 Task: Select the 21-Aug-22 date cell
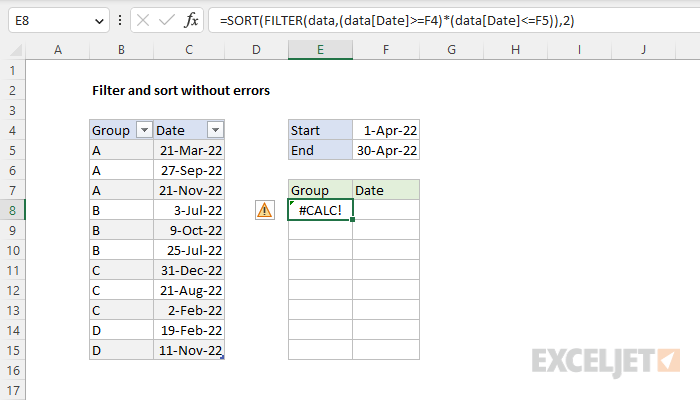click(189, 290)
